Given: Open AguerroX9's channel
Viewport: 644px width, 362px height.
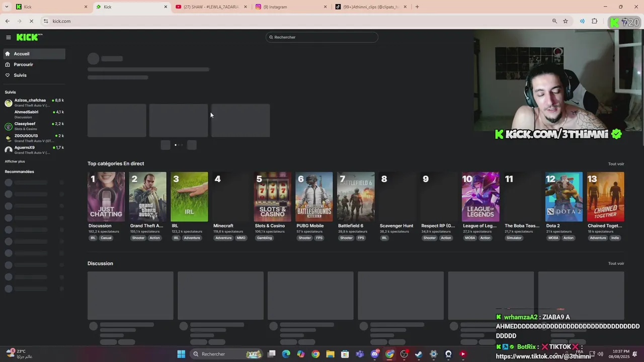Looking at the screenshot, I should click(x=34, y=150).
